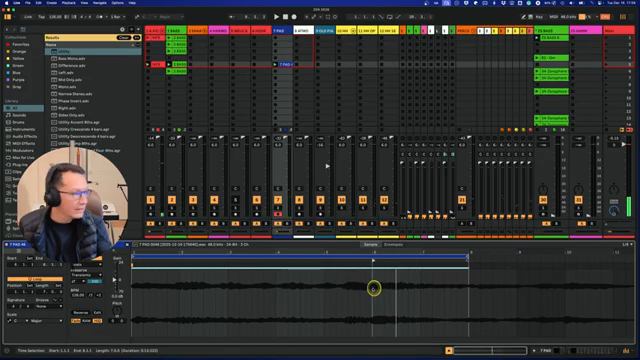Open the Playback menu
This screenshot has width=640, height=360.
coord(69,3)
